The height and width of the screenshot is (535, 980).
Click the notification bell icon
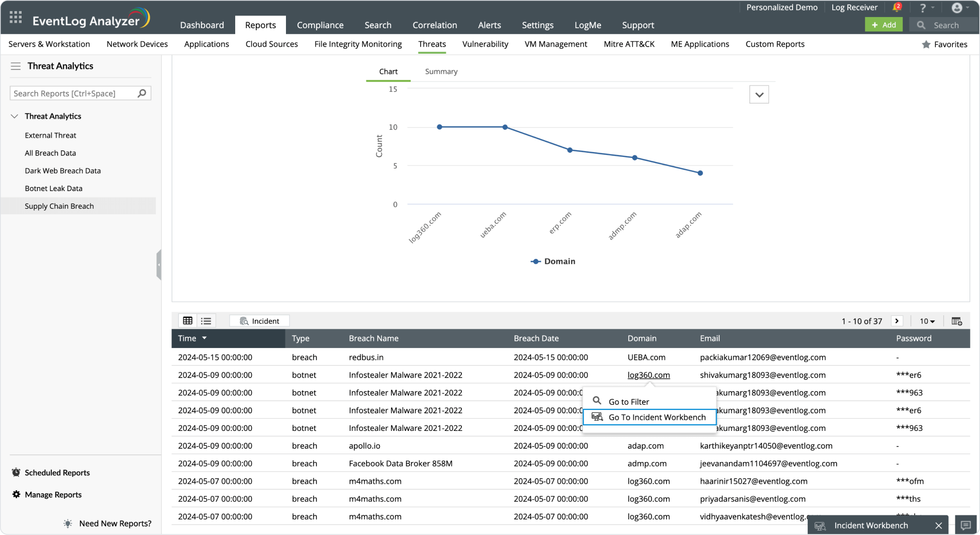point(897,8)
